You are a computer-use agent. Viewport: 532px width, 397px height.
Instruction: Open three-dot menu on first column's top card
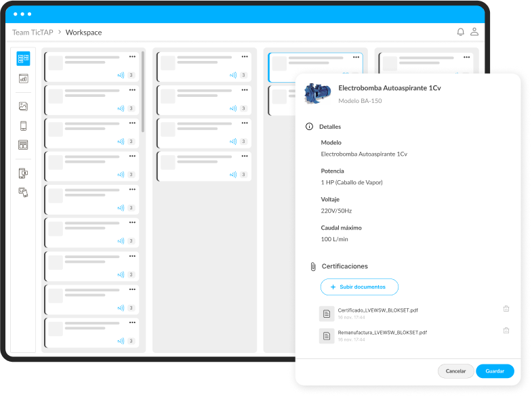[131, 57]
